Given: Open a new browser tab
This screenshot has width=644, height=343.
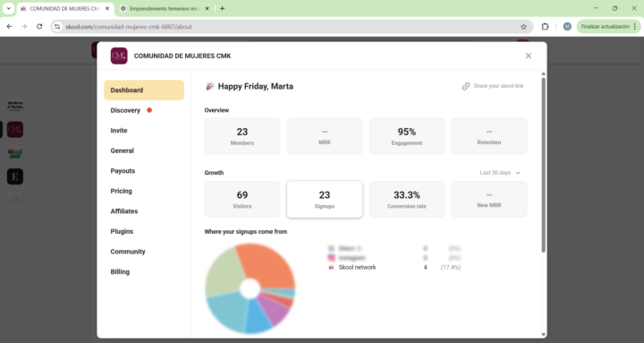Looking at the screenshot, I should 222,9.
